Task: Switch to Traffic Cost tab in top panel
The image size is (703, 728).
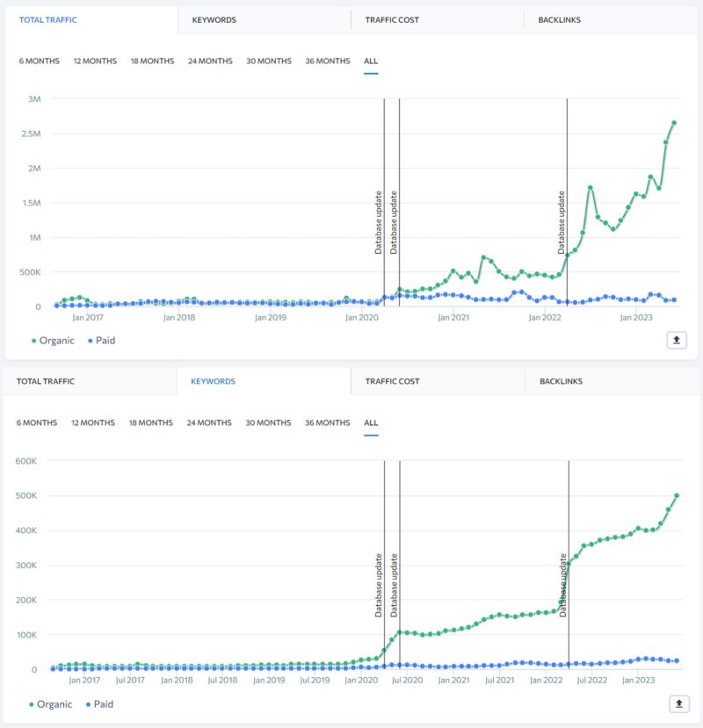Action: tap(392, 19)
